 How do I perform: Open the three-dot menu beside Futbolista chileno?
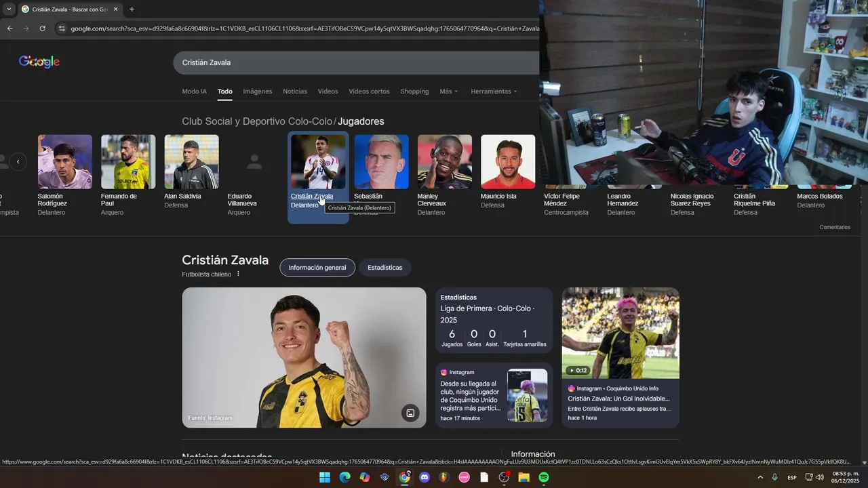[238, 274]
